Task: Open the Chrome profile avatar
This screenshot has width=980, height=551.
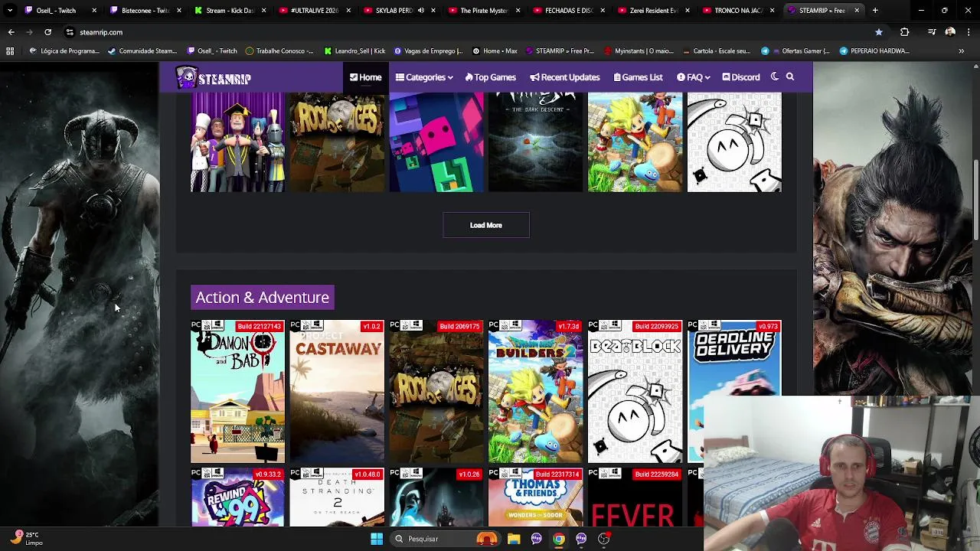Action: click(950, 32)
